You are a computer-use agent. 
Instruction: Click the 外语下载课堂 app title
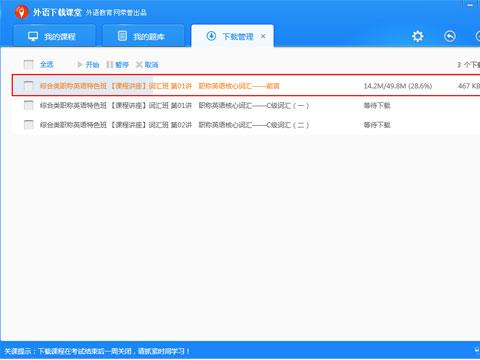click(57, 12)
